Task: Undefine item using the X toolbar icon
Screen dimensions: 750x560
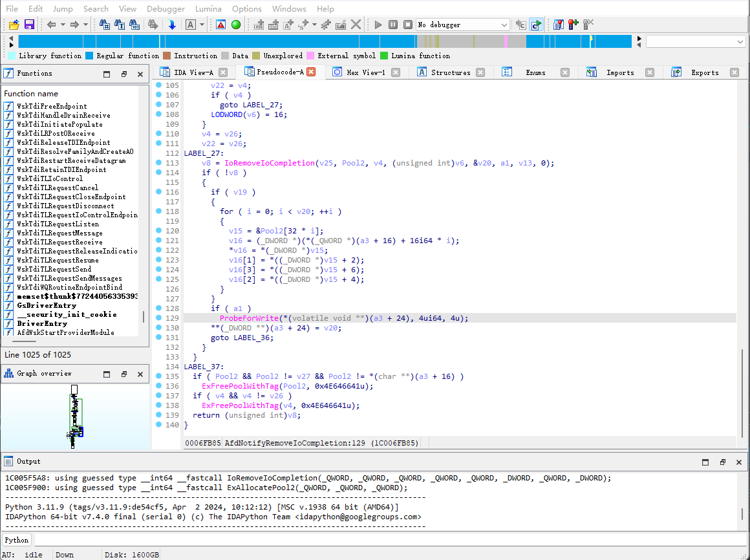Action: coord(354,25)
